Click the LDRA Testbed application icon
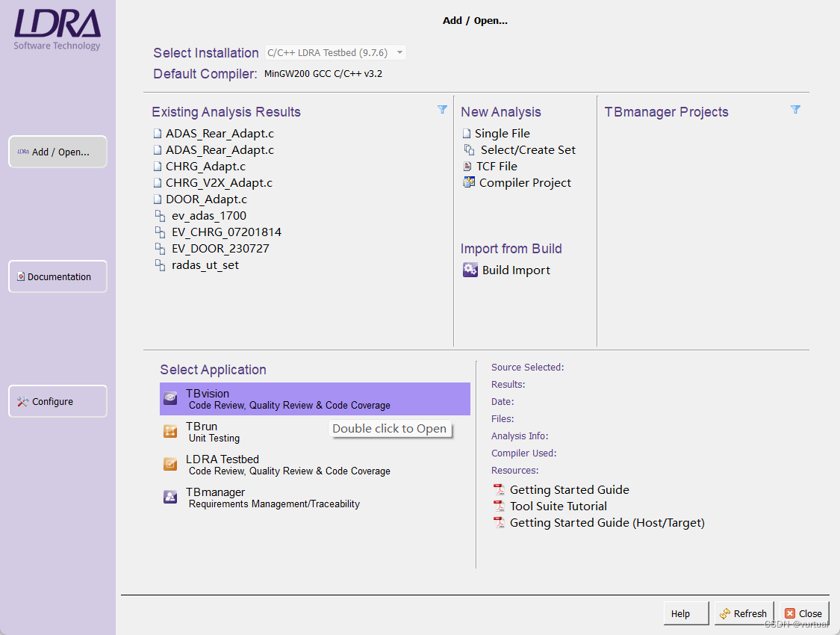 [170, 464]
